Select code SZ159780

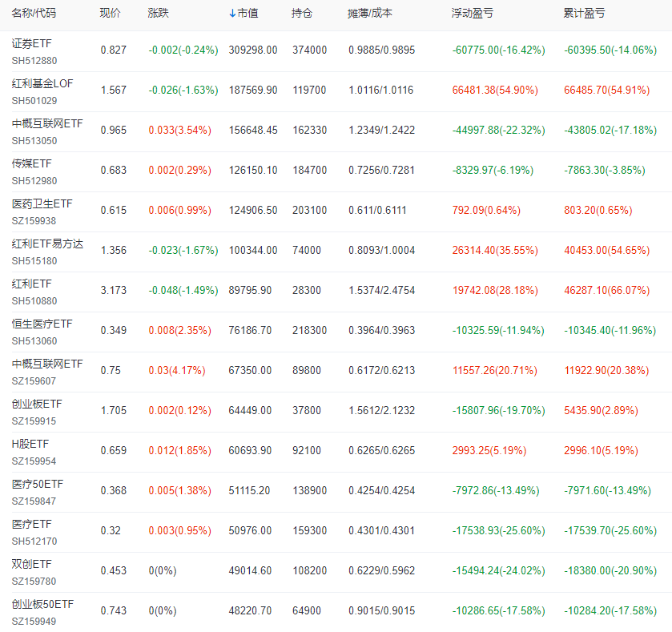click(34, 582)
